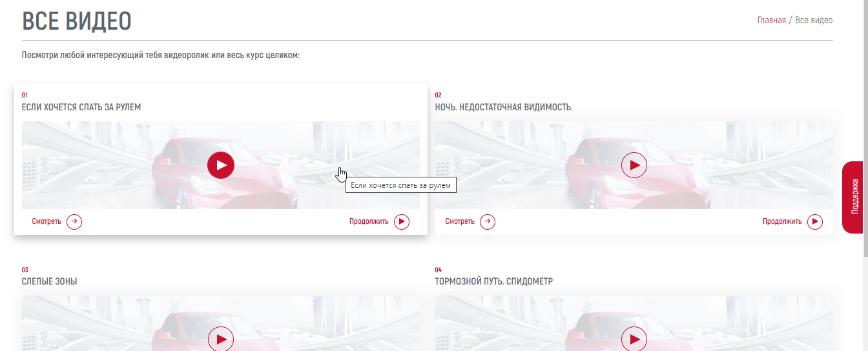Click video thumbnail of card 01

click(x=221, y=165)
